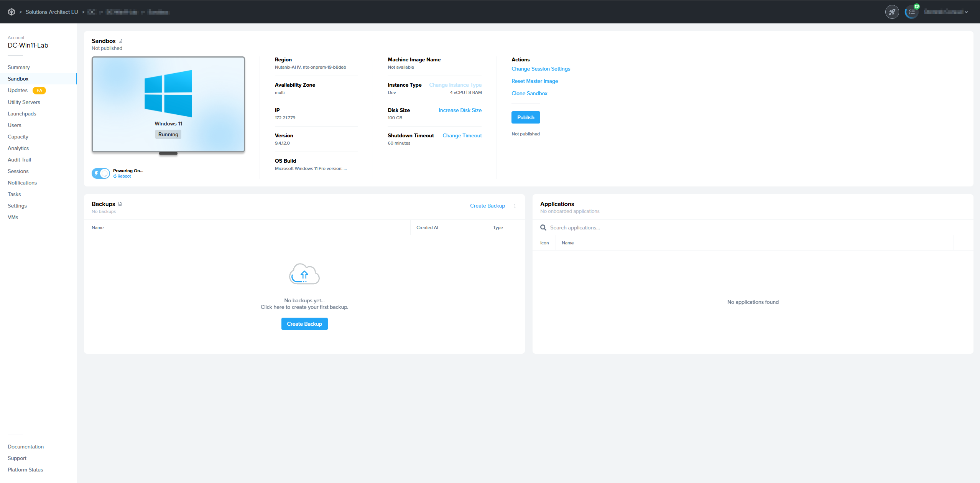This screenshot has height=483, width=980.
Task: Open the tasks checklist icon with badge
Action: tap(911, 12)
